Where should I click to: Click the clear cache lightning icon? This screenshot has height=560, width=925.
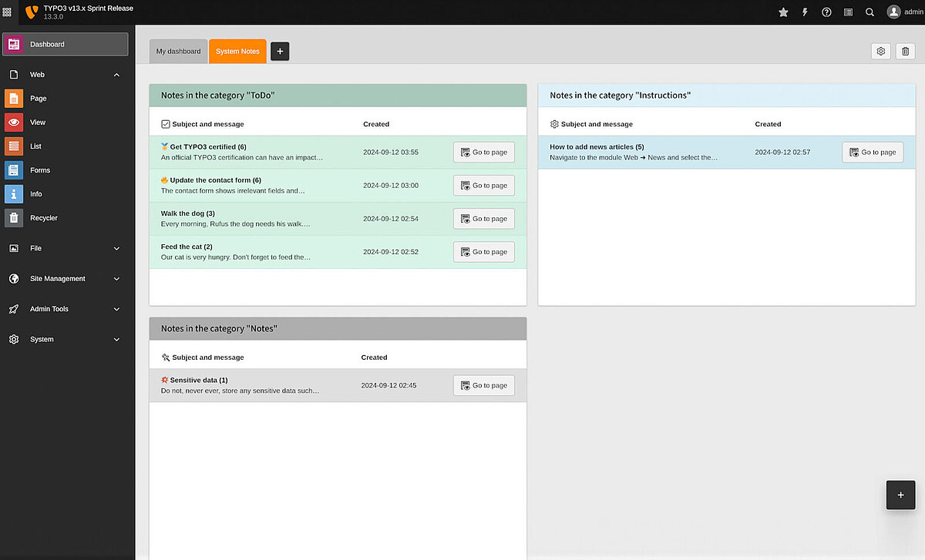point(805,12)
